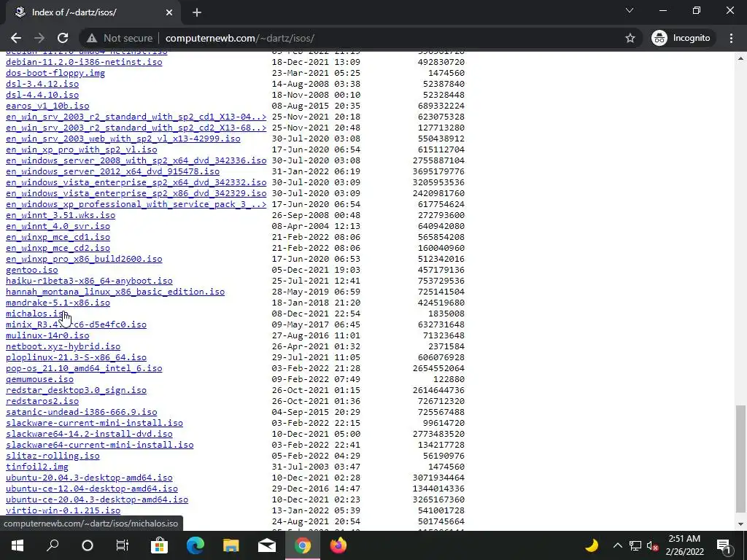This screenshot has width=747, height=560.
Task: Open the redstaros2.iso link
Action: pyautogui.click(x=42, y=402)
